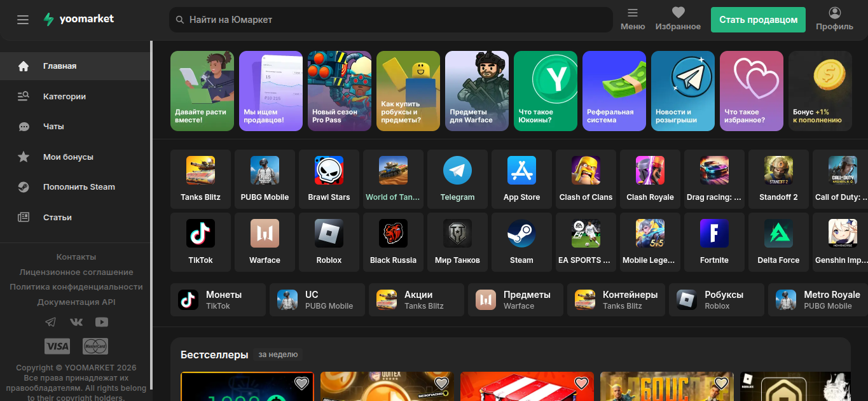Open Предметы для Warface banner
Image resolution: width=868 pixels, height=401 pixels.
[x=477, y=91]
